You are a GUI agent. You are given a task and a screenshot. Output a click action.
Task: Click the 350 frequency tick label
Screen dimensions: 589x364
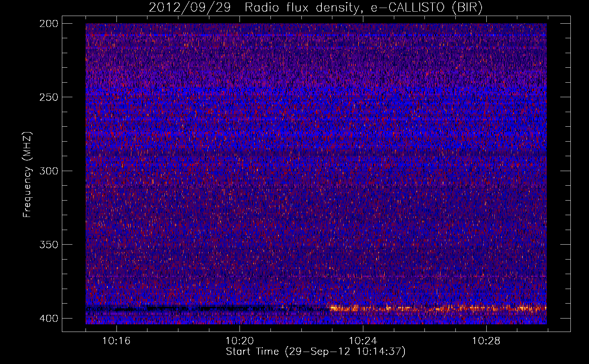point(48,244)
